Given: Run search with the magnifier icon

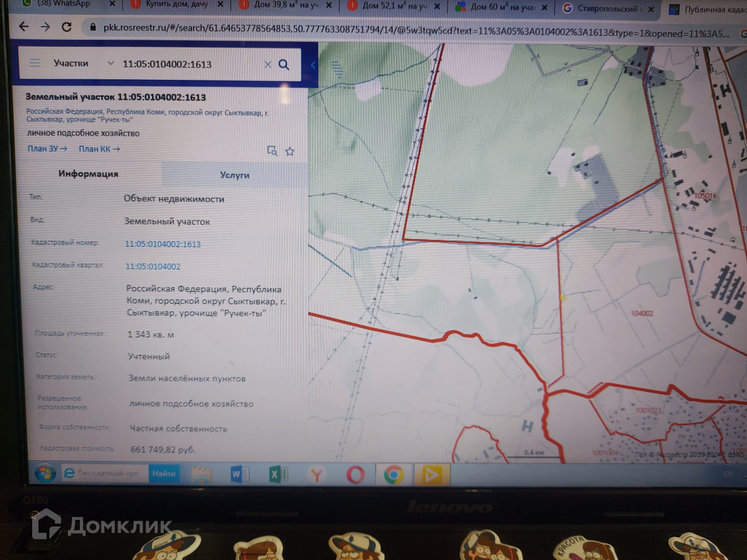Looking at the screenshot, I should point(284,64).
